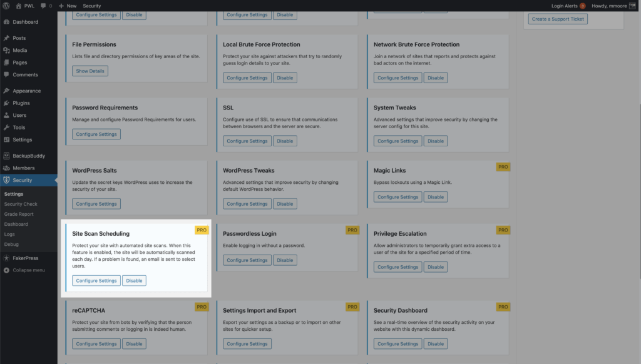
Task: Disable the Security Dashboard module
Action: (436, 344)
